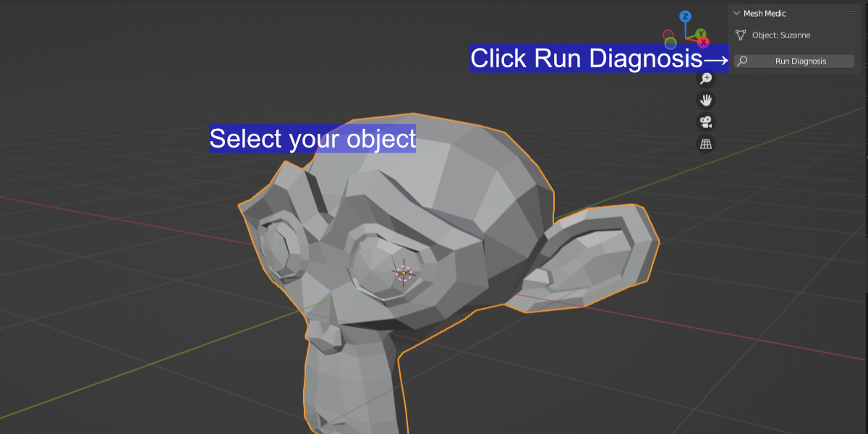Toggle perspective/orthographic grid icon
This screenshot has height=434, width=868.
pyautogui.click(x=706, y=144)
